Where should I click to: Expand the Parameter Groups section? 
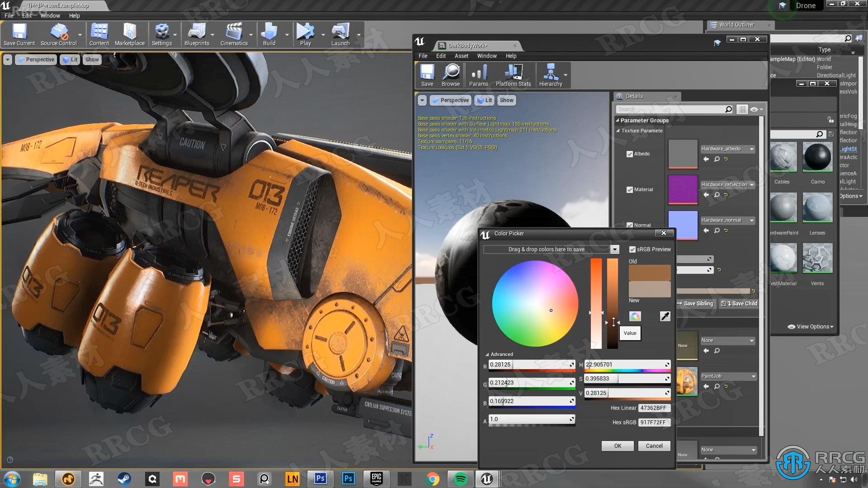tap(618, 120)
